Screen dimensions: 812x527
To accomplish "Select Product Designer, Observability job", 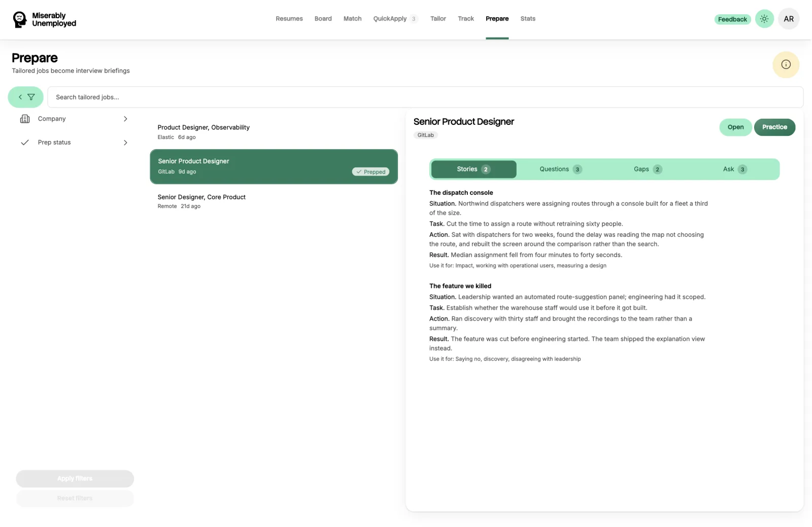I will pyautogui.click(x=274, y=132).
